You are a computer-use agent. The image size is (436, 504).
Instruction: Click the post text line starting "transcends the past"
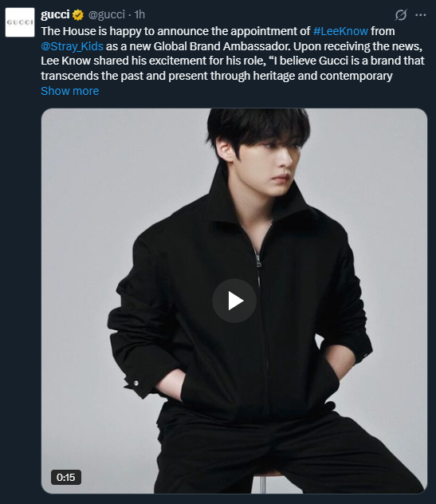tap(217, 76)
